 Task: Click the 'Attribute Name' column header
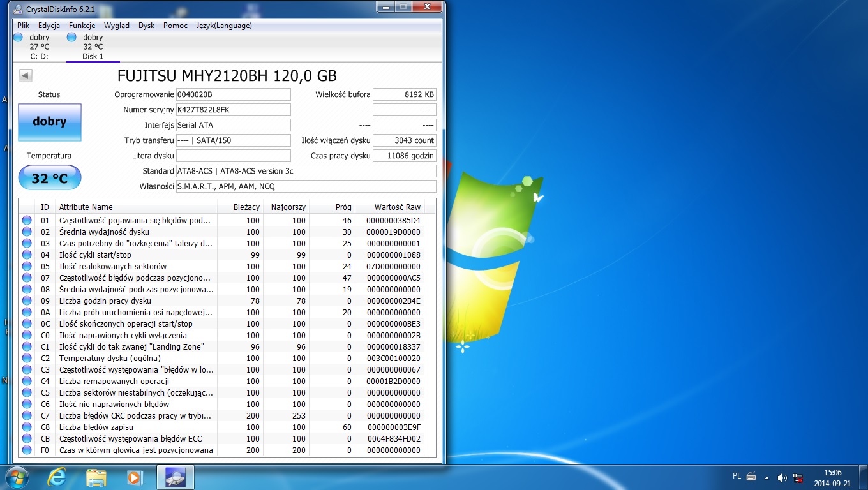(x=137, y=207)
